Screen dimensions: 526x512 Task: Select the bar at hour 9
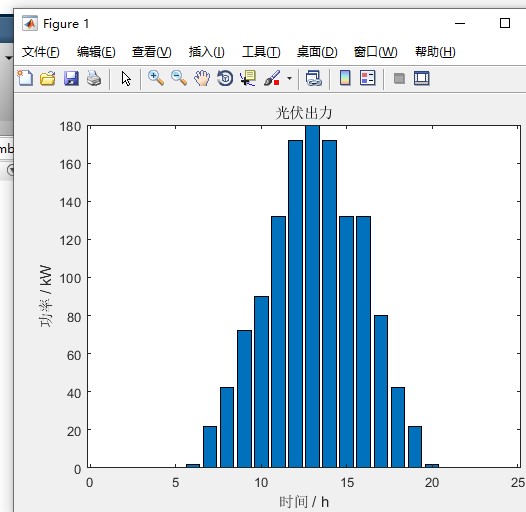tap(244, 399)
